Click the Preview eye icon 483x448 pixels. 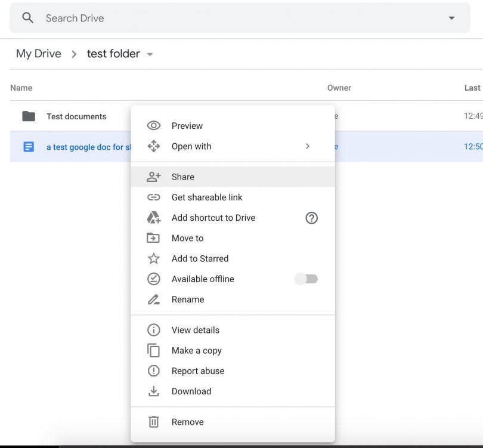(x=154, y=125)
